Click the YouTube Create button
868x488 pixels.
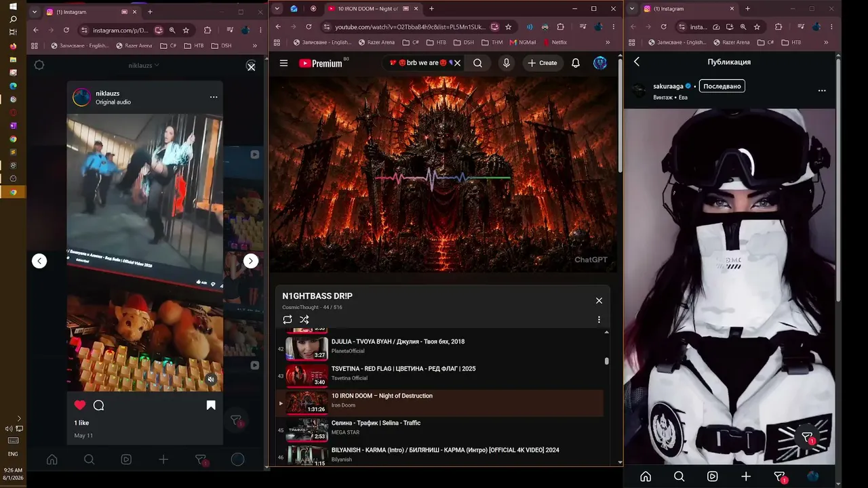click(x=542, y=63)
